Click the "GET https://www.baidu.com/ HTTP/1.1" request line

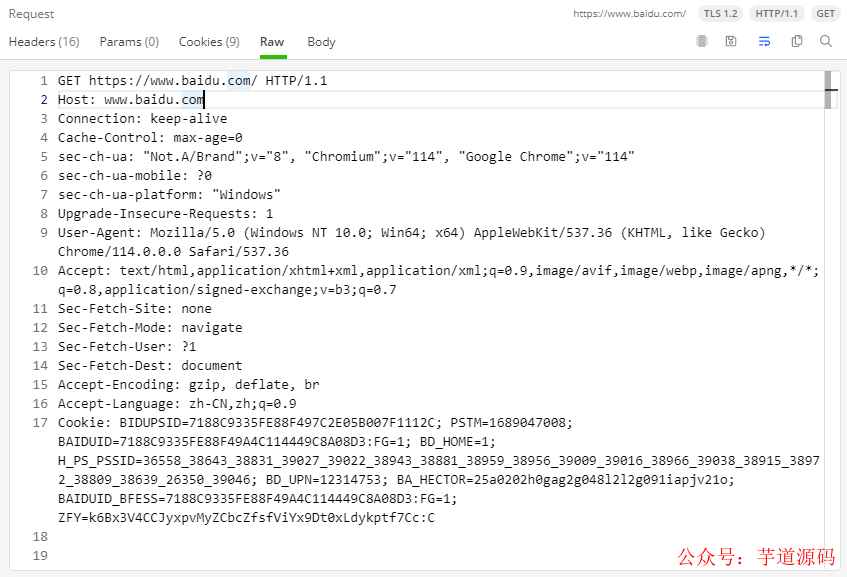(x=192, y=80)
